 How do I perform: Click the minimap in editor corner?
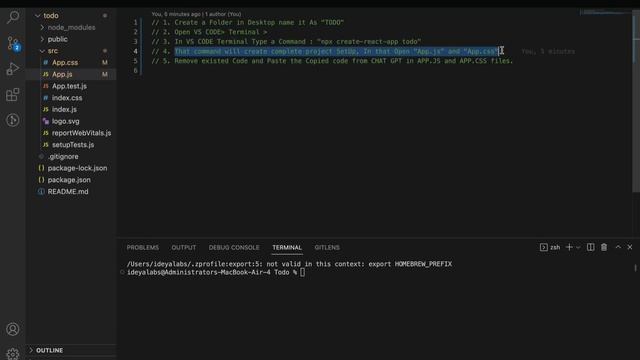click(606, 12)
